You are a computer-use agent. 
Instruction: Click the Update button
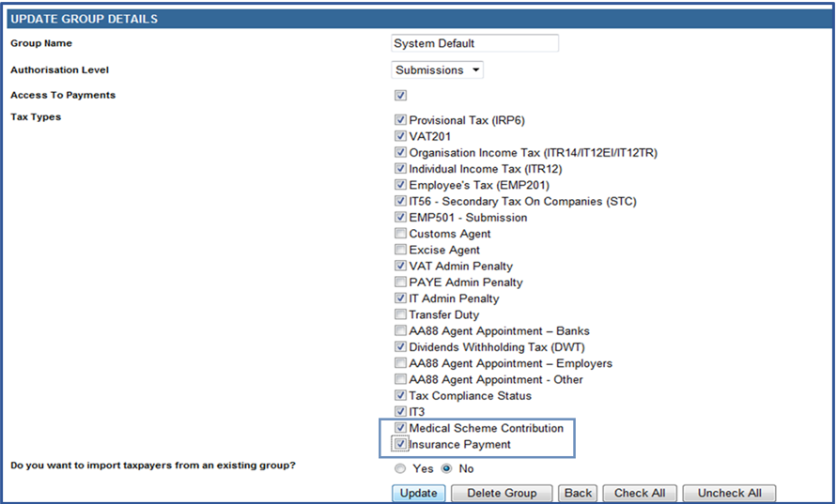pyautogui.click(x=418, y=494)
